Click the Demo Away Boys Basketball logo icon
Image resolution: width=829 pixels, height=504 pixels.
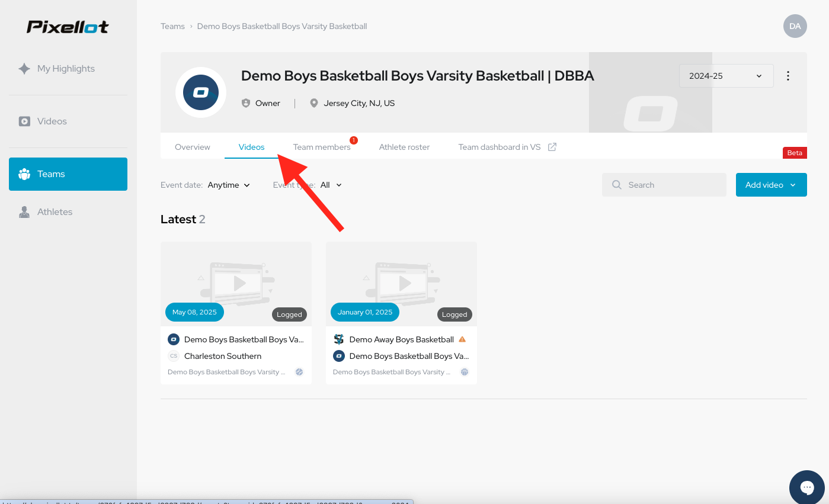pos(339,339)
